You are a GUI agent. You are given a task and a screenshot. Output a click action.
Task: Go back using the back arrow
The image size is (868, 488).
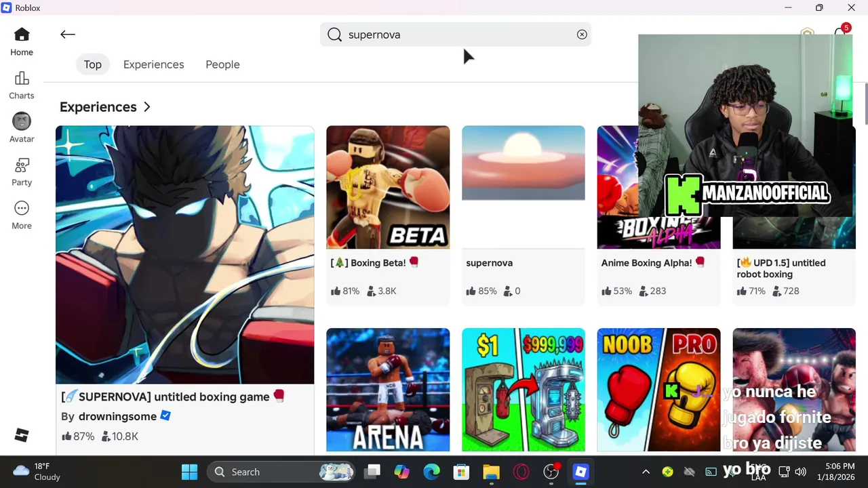[67, 35]
